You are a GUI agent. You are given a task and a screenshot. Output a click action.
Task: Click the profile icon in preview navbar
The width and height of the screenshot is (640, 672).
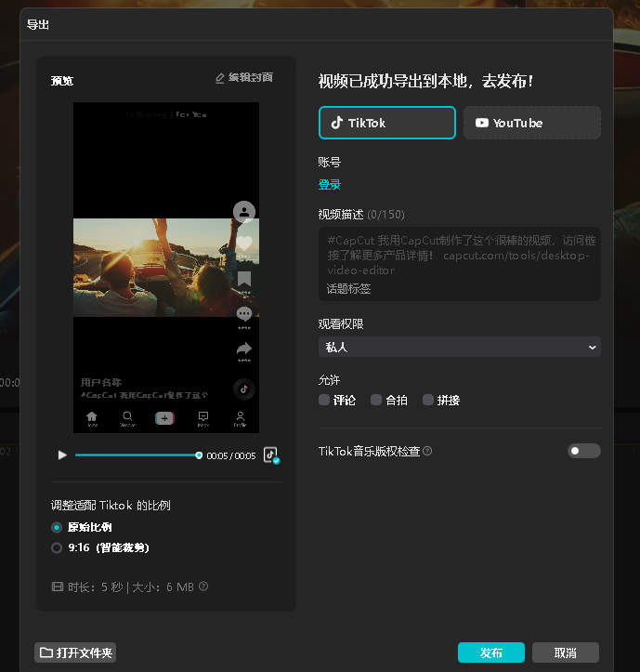241,416
